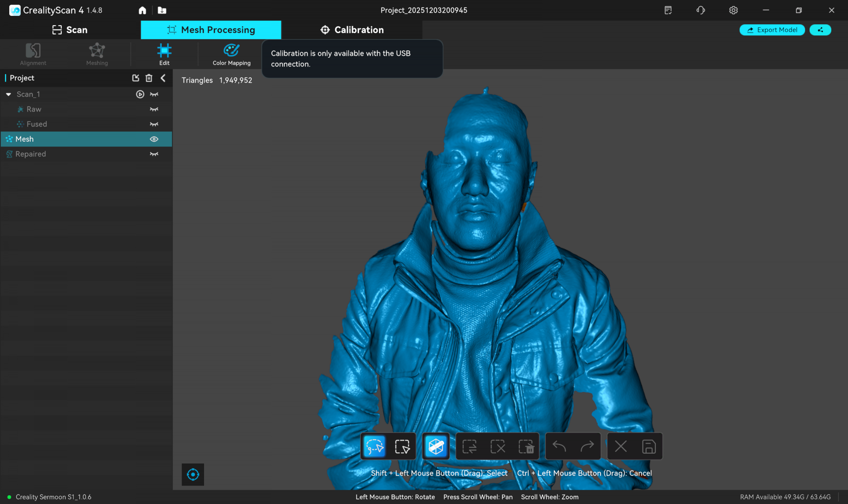This screenshot has width=848, height=504.
Task: Select the Raw item in project tree
Action: pyautogui.click(x=34, y=109)
